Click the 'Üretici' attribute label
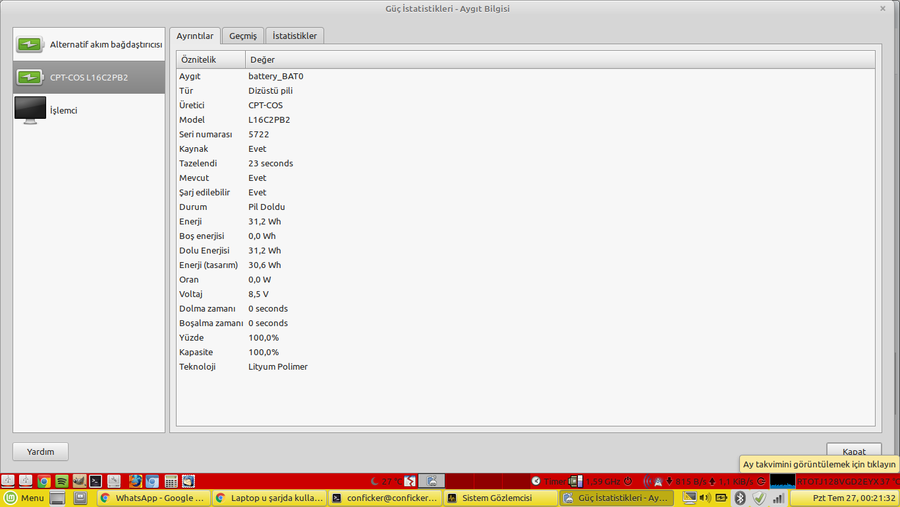900x507 pixels. 192,105
